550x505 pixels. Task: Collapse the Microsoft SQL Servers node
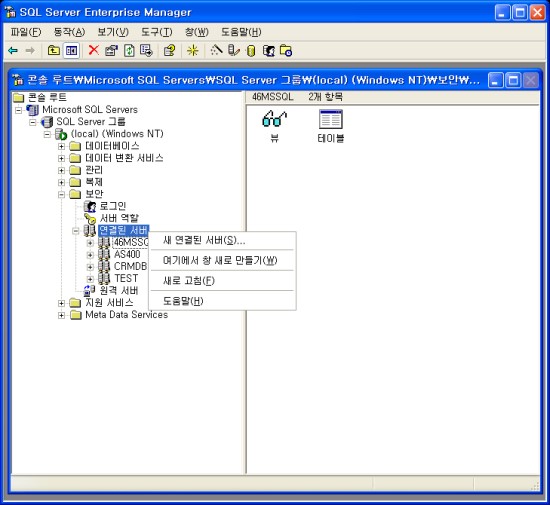point(18,110)
